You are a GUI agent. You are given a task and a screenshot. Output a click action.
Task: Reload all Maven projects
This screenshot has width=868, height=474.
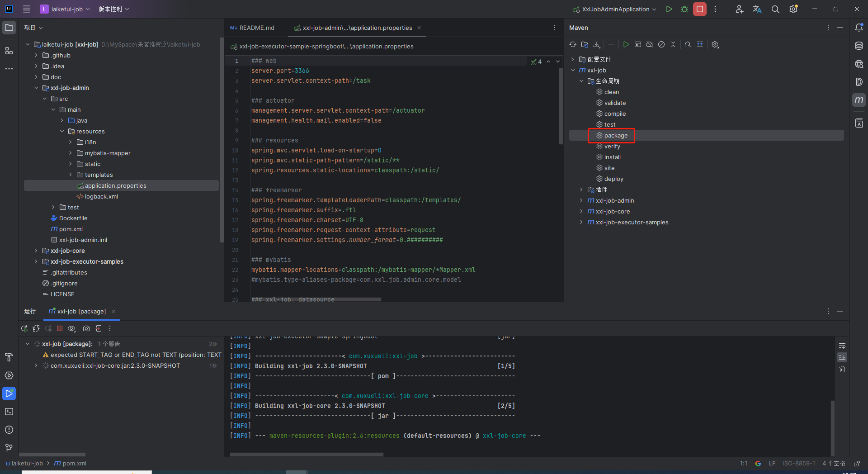coord(573,44)
